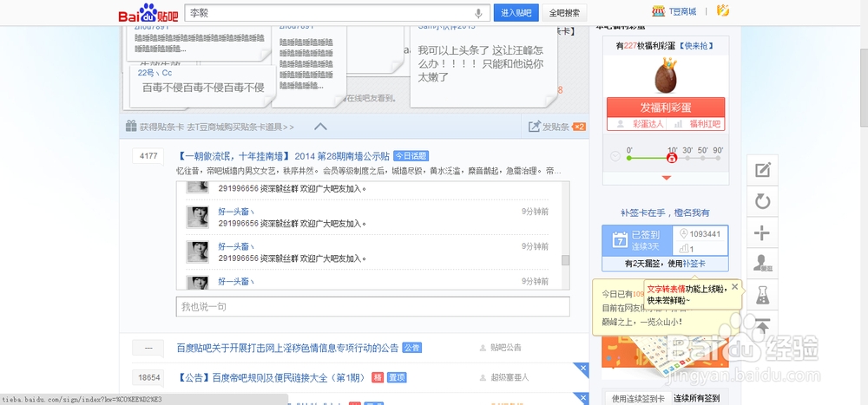Viewport: 868px width, 405px height.
Task: Click the 已签到 sign-in button
Action: pyautogui.click(x=638, y=239)
